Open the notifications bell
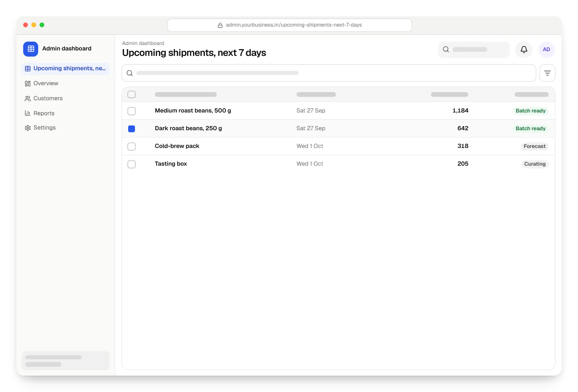 click(x=524, y=50)
